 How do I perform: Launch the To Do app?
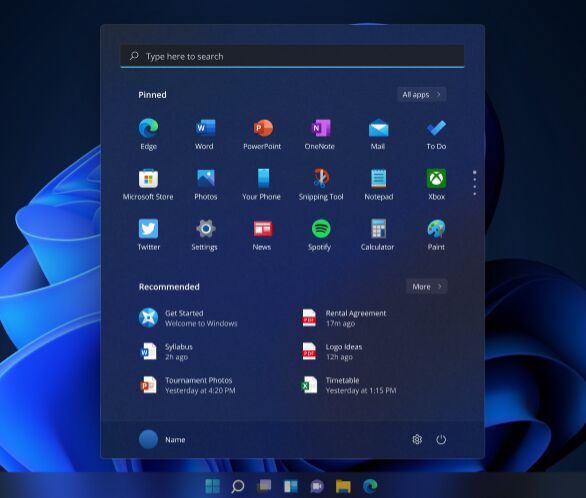tap(436, 134)
